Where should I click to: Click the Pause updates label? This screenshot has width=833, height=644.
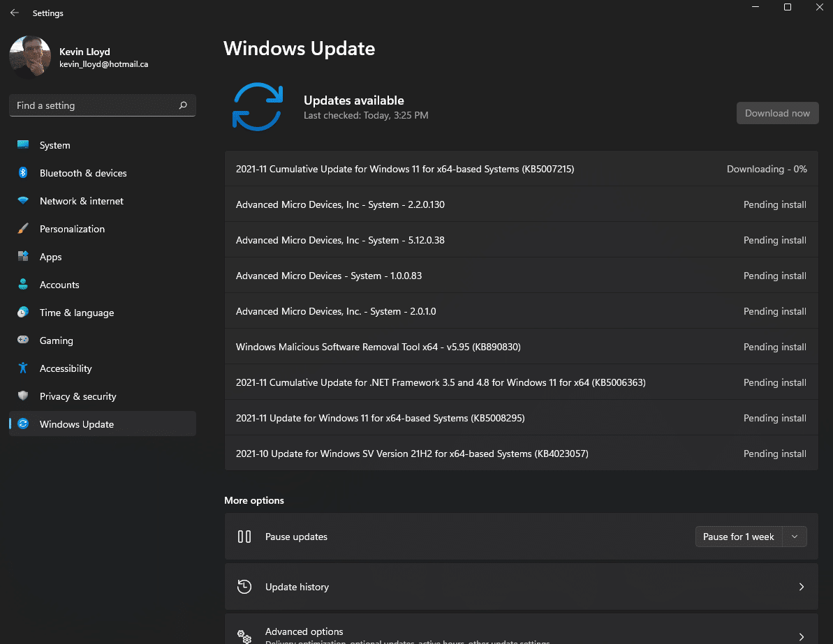coord(297,537)
